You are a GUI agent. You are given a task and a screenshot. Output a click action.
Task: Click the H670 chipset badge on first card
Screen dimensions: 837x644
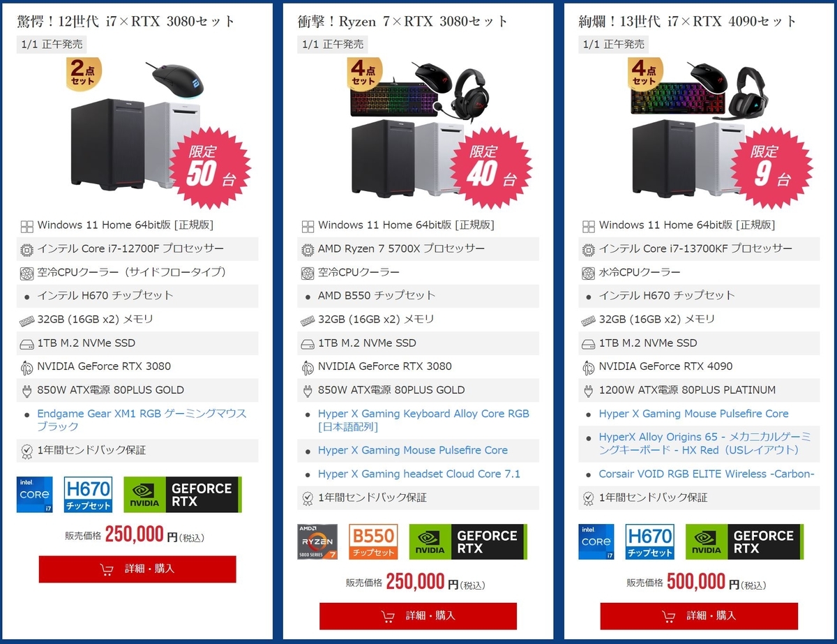(x=88, y=494)
